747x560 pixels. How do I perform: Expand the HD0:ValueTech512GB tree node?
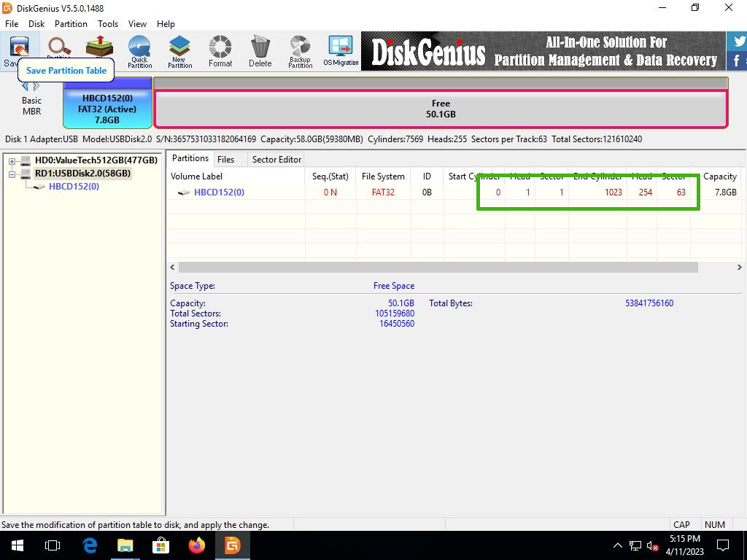[12, 161]
